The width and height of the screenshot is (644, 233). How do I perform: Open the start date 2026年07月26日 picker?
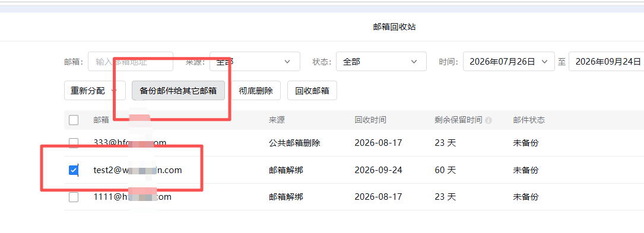(509, 62)
